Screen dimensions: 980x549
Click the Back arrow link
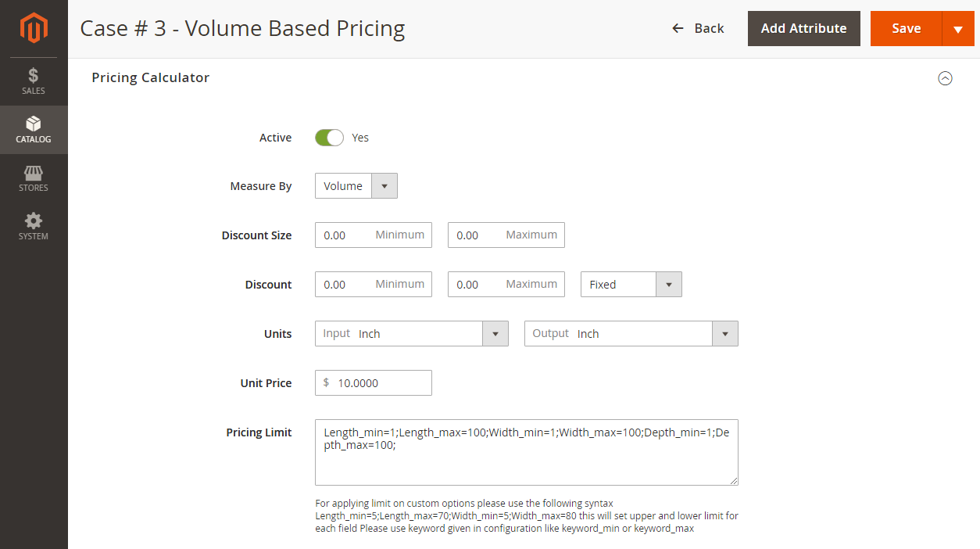(698, 28)
